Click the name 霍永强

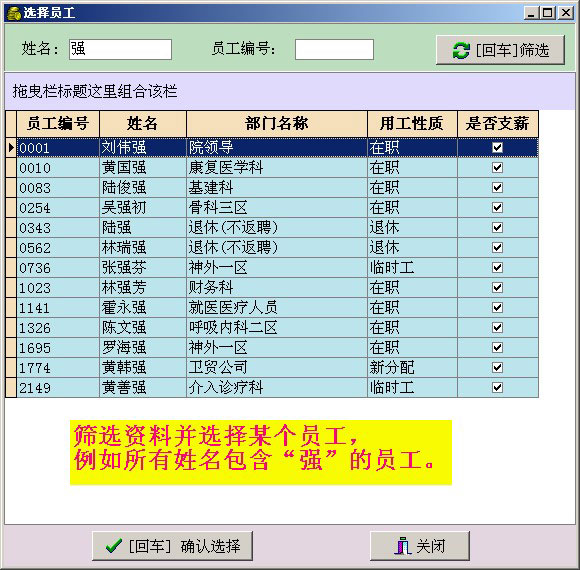coord(124,307)
